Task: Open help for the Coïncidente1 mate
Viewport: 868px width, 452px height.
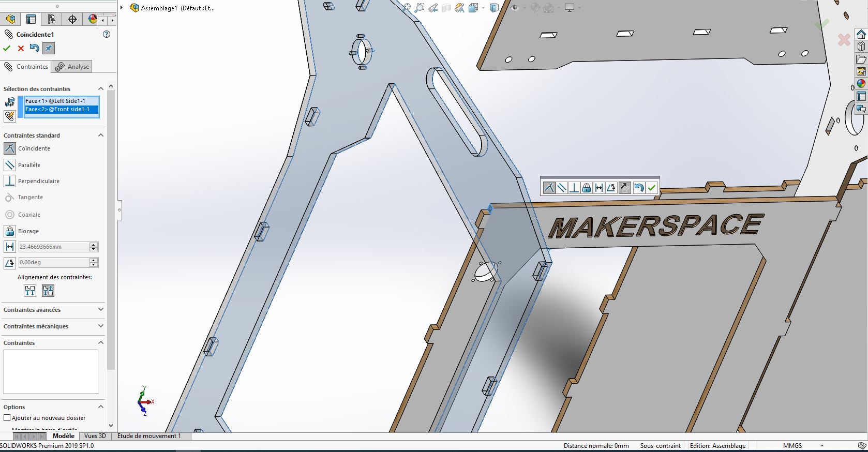Action: click(107, 34)
